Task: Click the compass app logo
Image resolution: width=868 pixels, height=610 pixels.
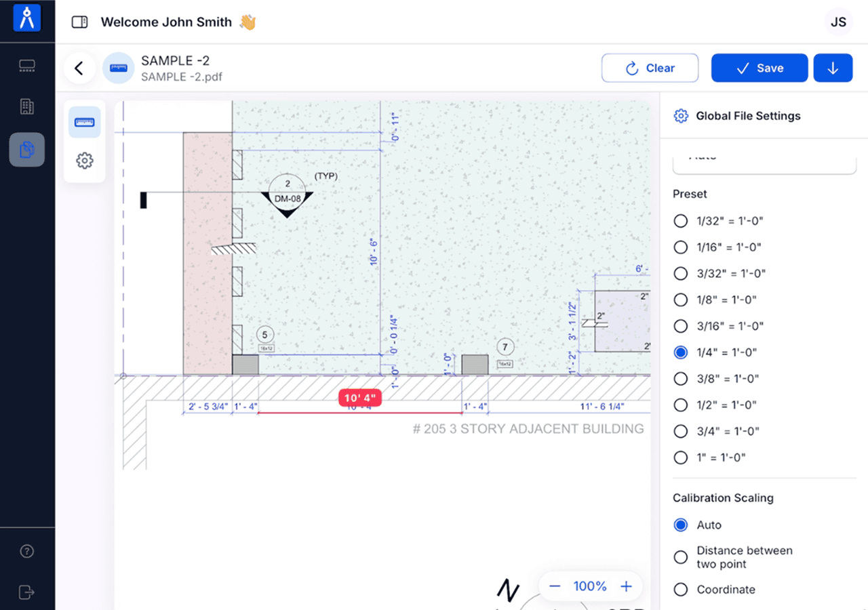Action: [27, 18]
